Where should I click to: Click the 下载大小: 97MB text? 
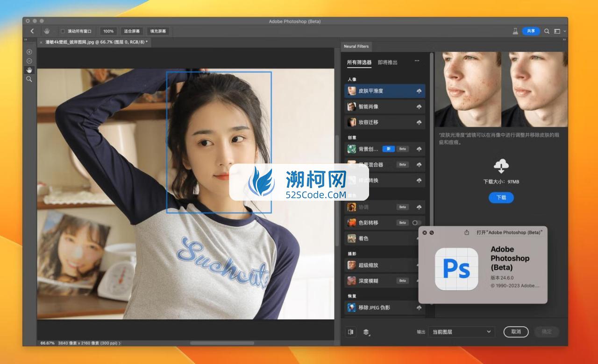(501, 182)
